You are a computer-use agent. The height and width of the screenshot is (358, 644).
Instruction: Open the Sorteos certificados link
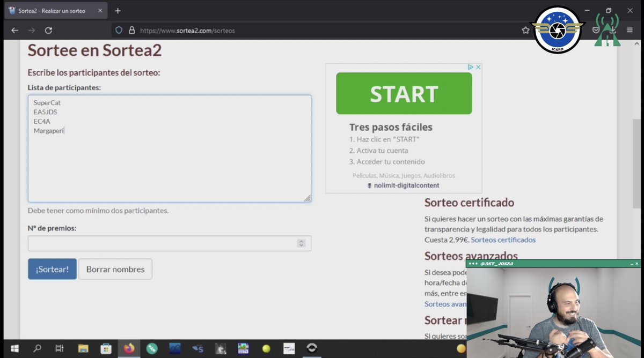click(x=503, y=240)
